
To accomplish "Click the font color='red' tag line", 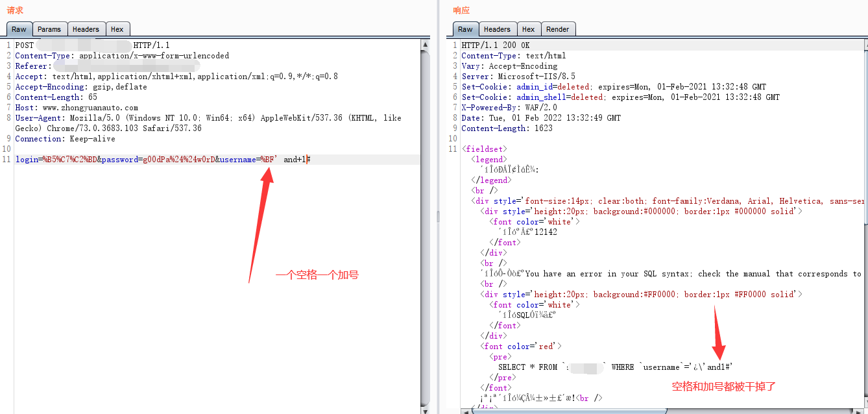I will tap(522, 347).
